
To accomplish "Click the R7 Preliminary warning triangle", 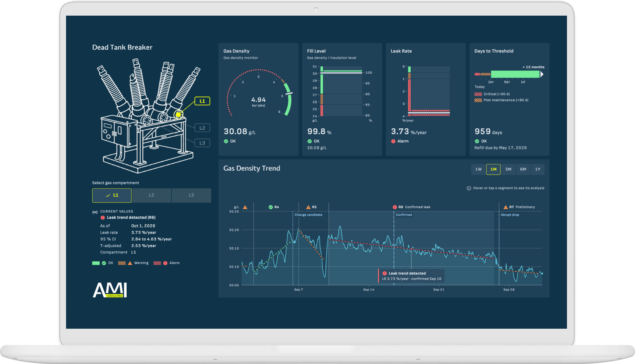I will pos(506,207).
